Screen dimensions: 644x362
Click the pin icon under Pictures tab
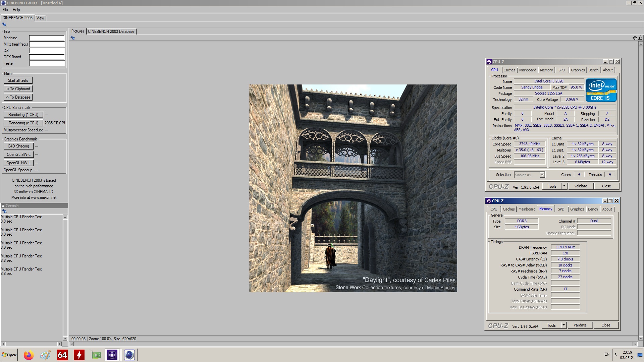click(73, 38)
